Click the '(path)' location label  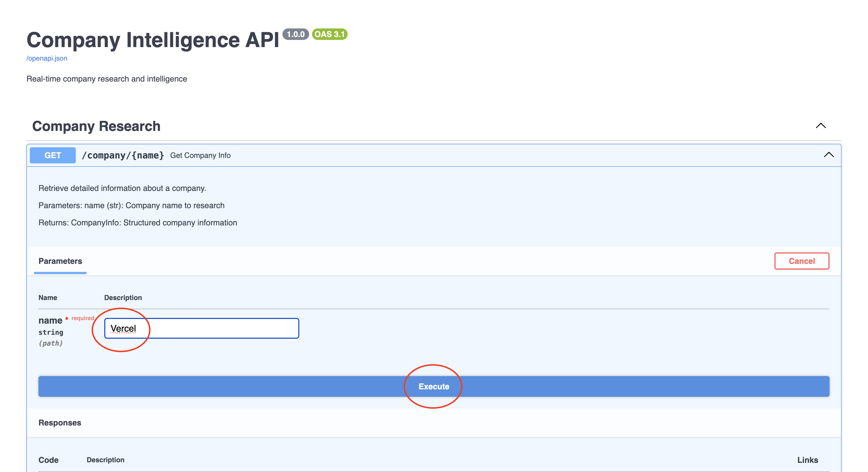tap(51, 343)
